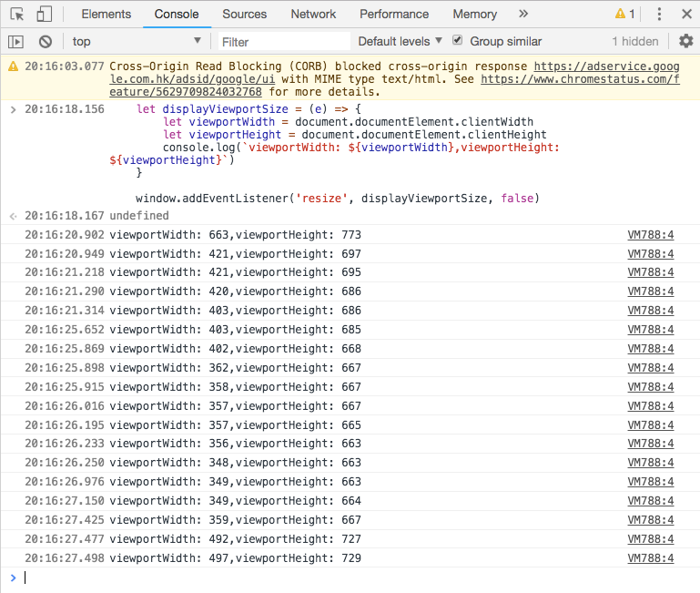Viewport: 700px width, 593px height.
Task: Open VM788:4 link for 20:16:20.902 log
Action: [651, 235]
